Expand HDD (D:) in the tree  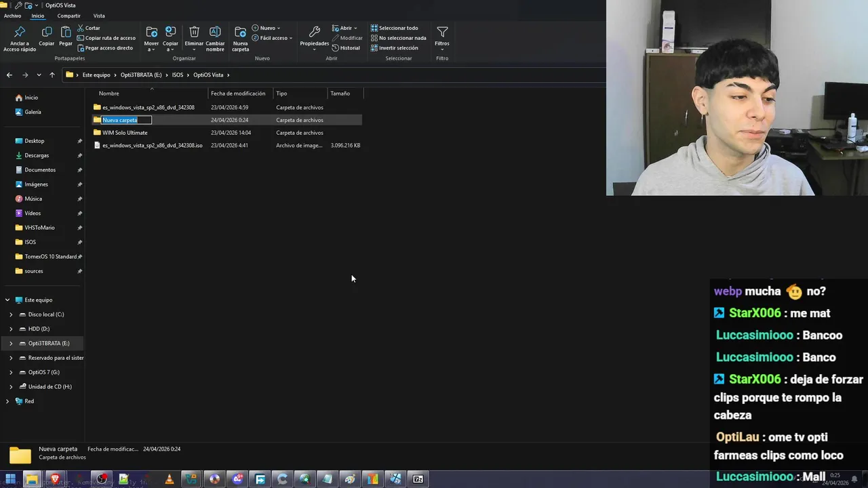11,329
